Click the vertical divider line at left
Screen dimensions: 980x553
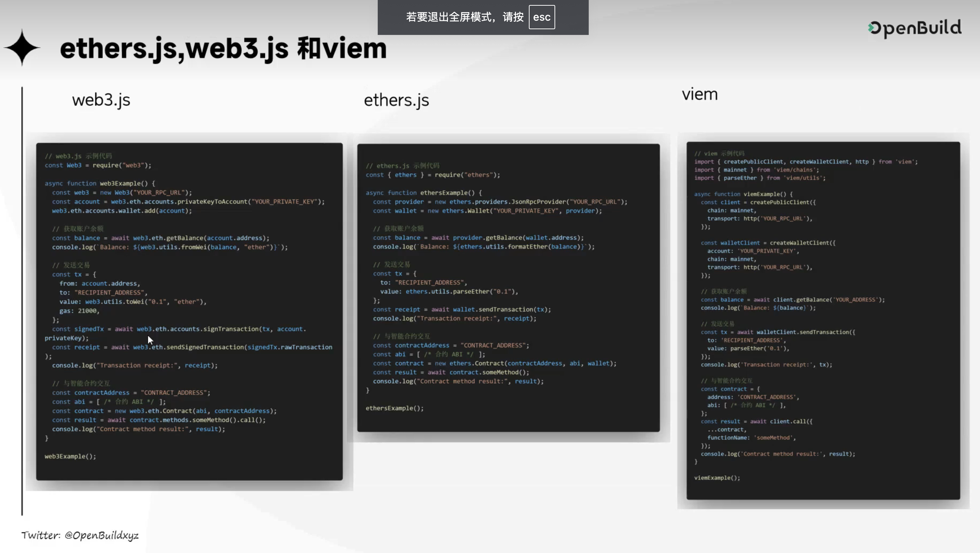pos(22,300)
